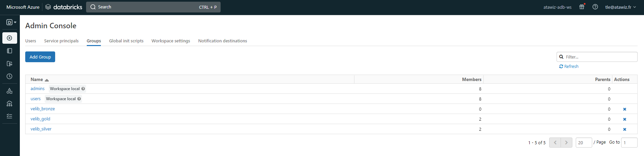
Task: Click the group Filter input field
Action: pyautogui.click(x=600, y=57)
